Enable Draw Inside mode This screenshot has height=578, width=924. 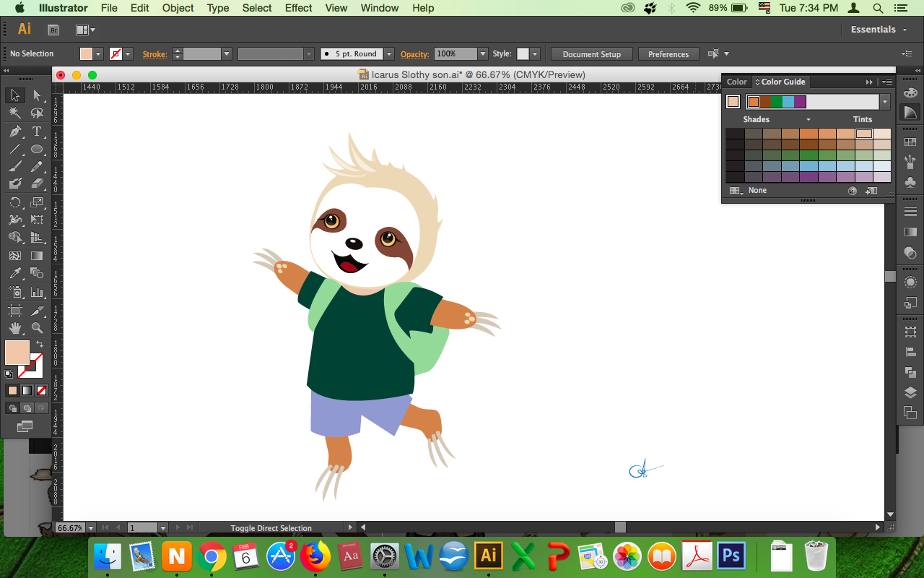click(x=41, y=408)
